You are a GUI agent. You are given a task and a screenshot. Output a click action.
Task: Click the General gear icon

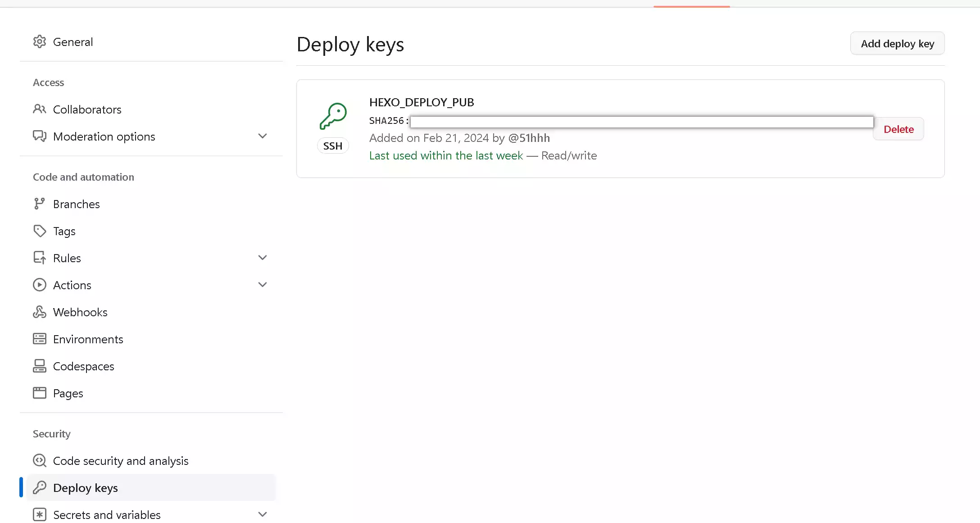[x=40, y=42]
